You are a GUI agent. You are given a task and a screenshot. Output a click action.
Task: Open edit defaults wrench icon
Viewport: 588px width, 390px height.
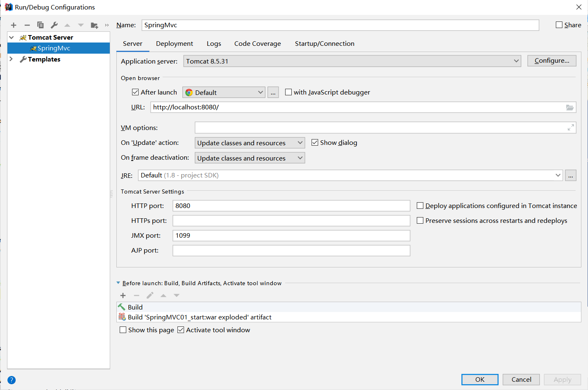pos(54,25)
